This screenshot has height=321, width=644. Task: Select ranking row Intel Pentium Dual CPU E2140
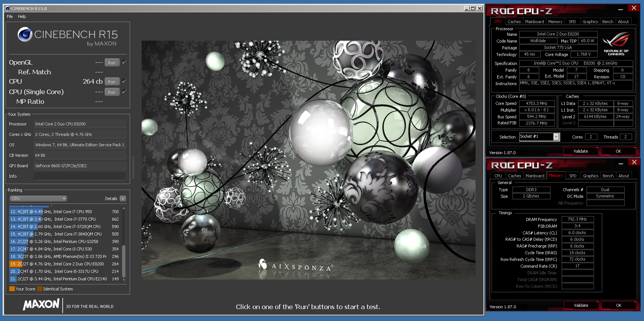64,279
